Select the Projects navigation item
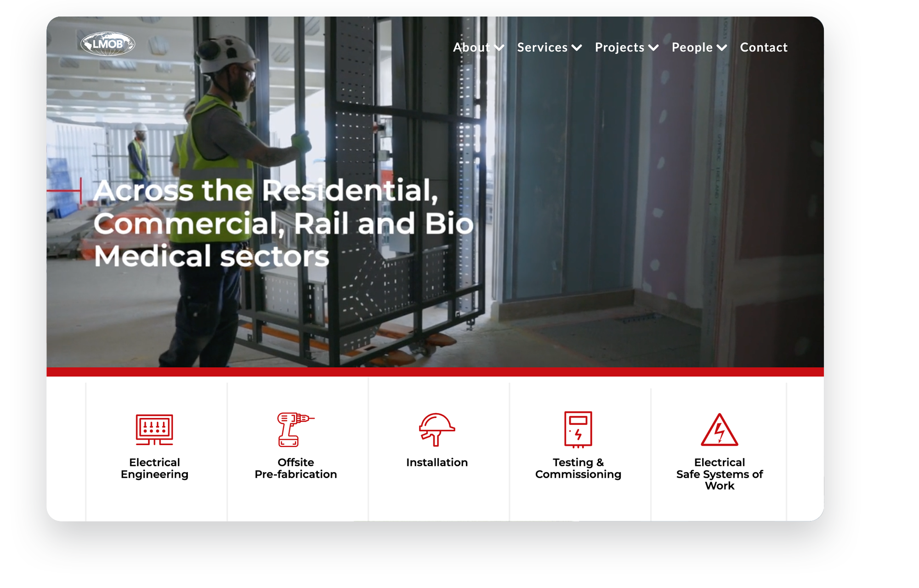The height and width of the screenshot is (588, 919). click(x=619, y=47)
